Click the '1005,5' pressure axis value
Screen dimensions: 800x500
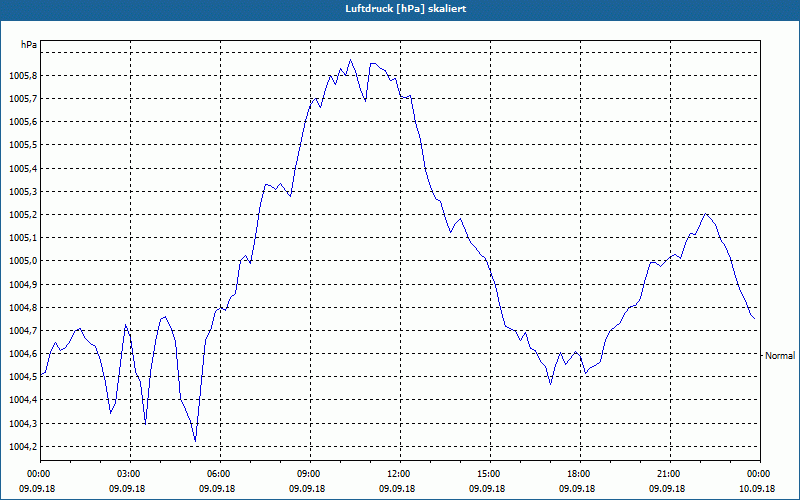pos(23,145)
